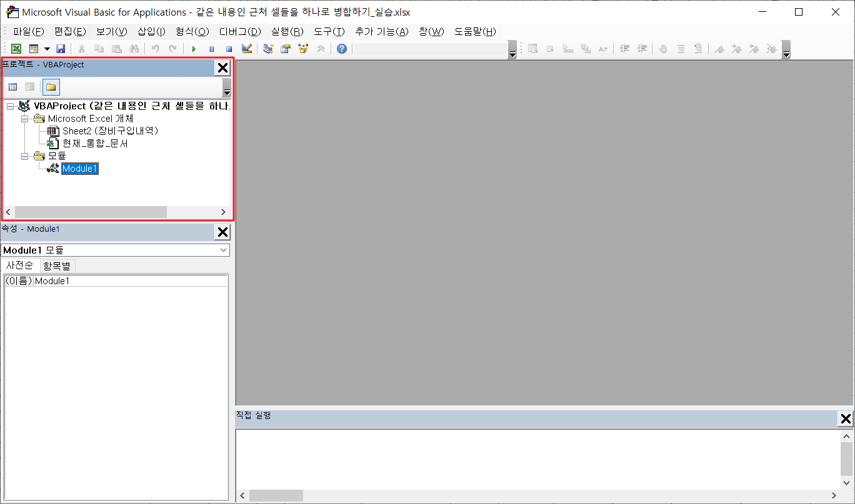Save the workbook with the floppy icon
Viewport: 855px width, 504px height.
point(61,49)
